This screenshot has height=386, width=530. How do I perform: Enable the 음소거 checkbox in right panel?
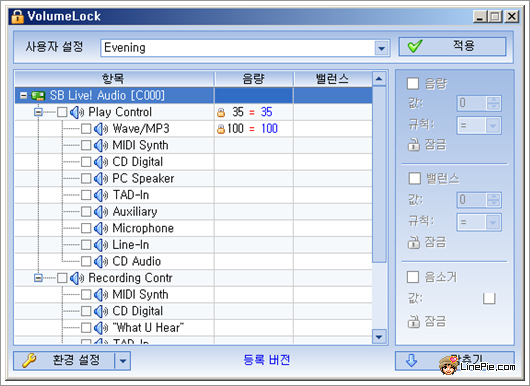pyautogui.click(x=413, y=277)
